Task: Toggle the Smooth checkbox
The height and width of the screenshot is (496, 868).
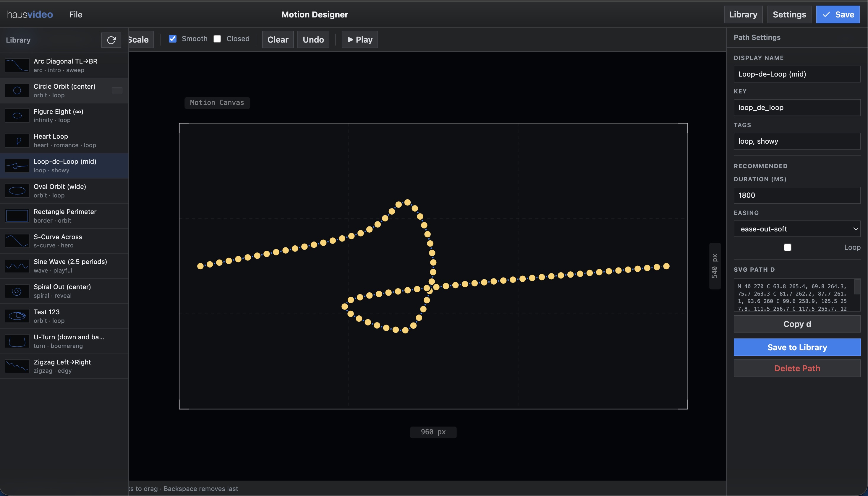Action: point(173,39)
